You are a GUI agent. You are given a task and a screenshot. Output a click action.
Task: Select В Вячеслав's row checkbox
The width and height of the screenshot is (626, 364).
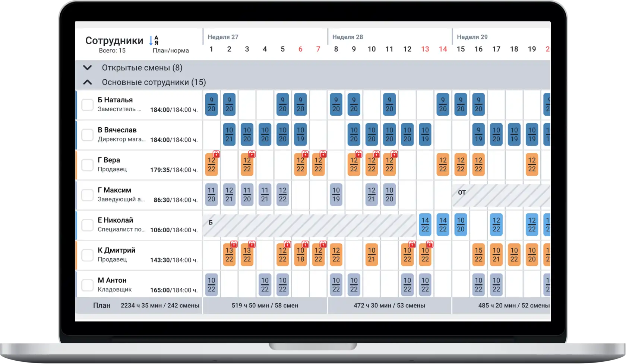pos(88,135)
